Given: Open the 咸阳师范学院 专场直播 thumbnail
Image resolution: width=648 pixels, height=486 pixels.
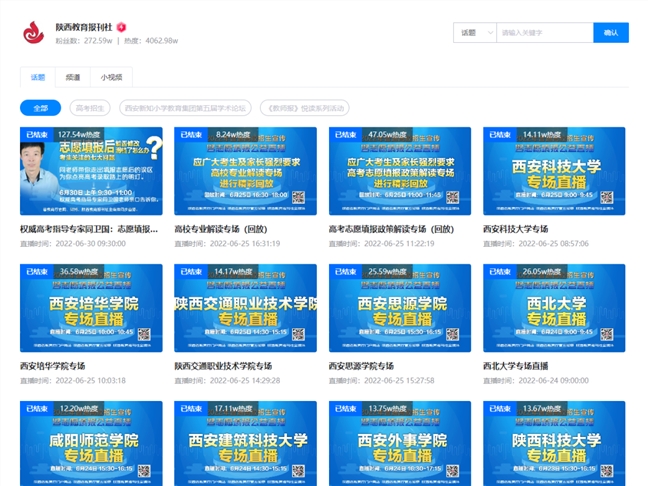Looking at the screenshot, I should (x=91, y=443).
